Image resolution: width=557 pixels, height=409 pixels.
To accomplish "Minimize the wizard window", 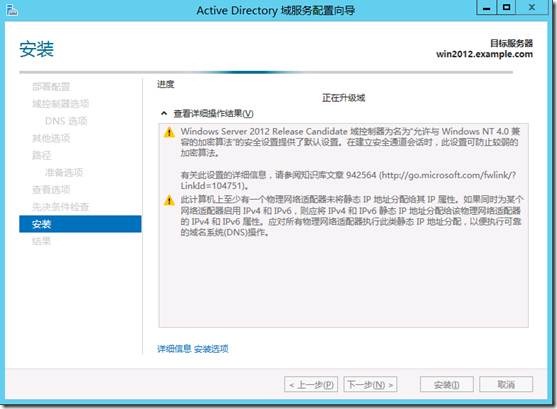I will tap(487, 7).
